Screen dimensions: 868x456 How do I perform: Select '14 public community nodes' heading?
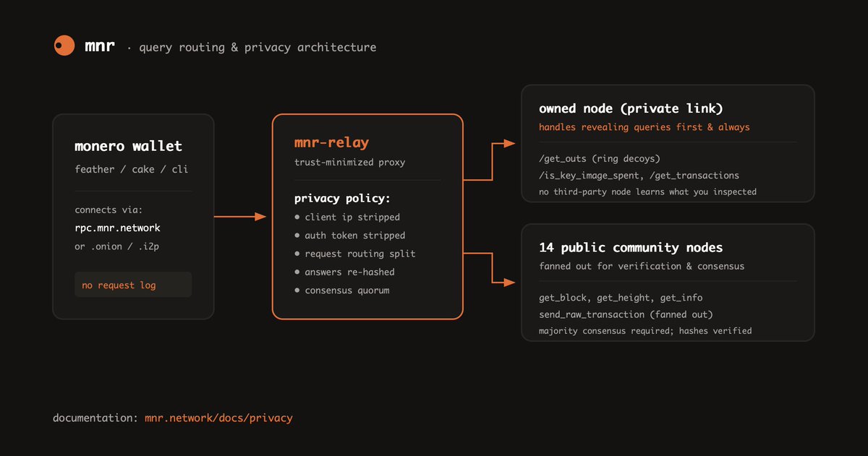click(x=631, y=247)
